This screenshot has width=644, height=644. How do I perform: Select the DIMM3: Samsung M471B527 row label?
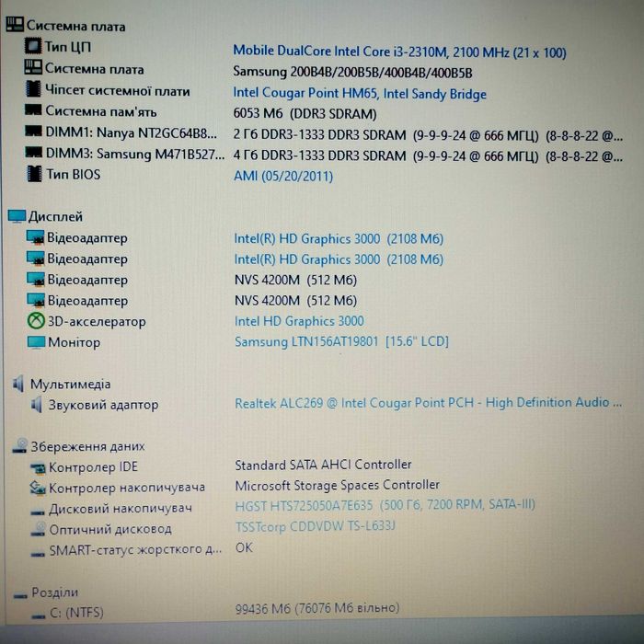(x=135, y=154)
